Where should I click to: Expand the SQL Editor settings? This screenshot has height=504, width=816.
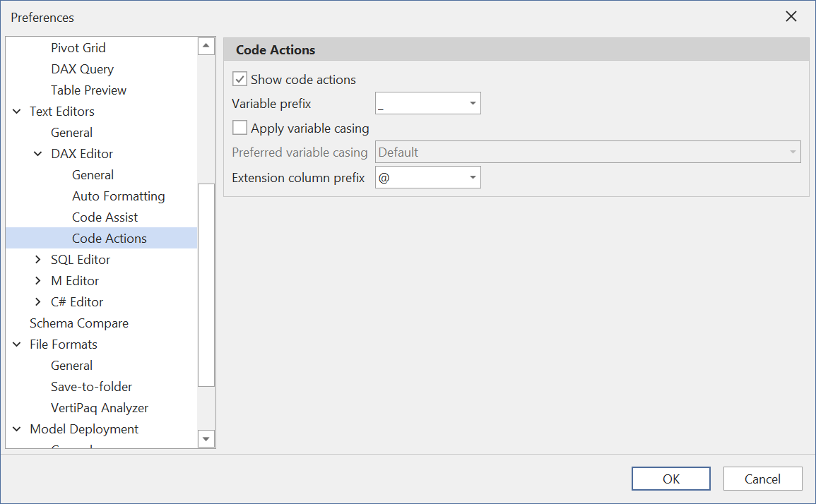[37, 259]
